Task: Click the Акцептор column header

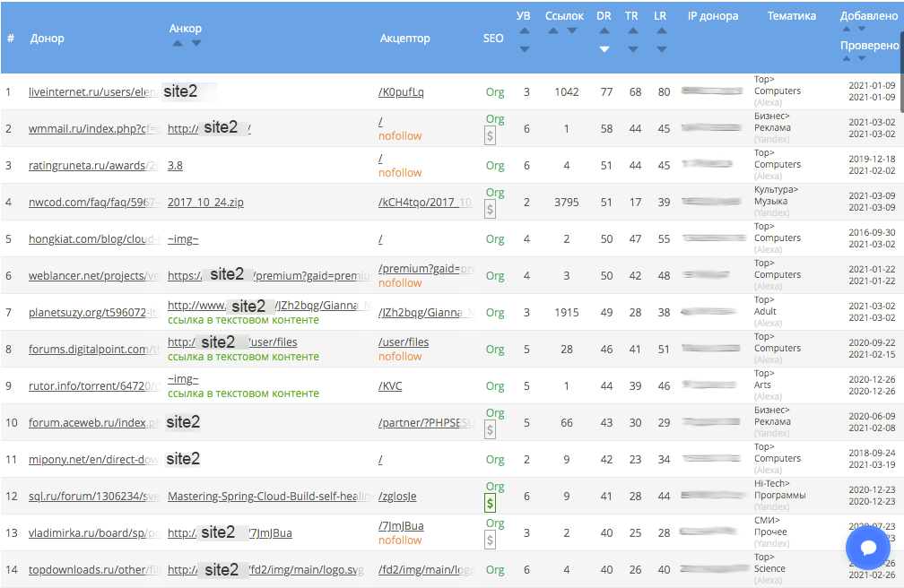Action: point(404,39)
